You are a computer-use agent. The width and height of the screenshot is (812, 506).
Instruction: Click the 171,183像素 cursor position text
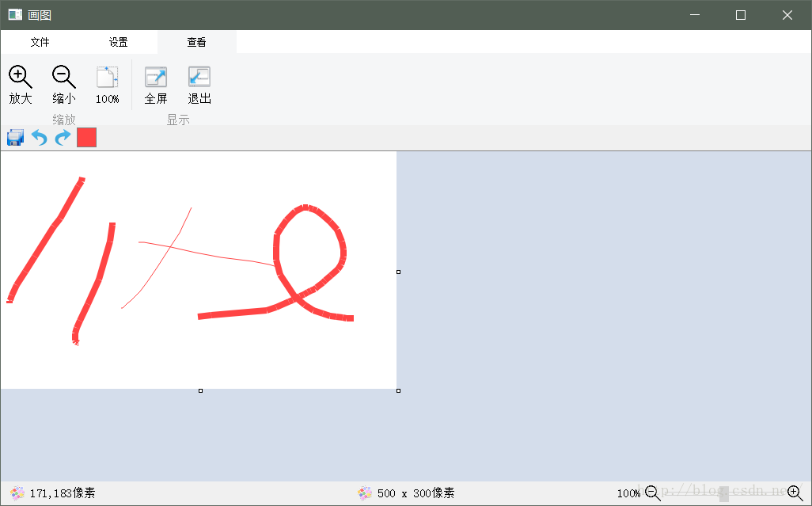(63, 493)
